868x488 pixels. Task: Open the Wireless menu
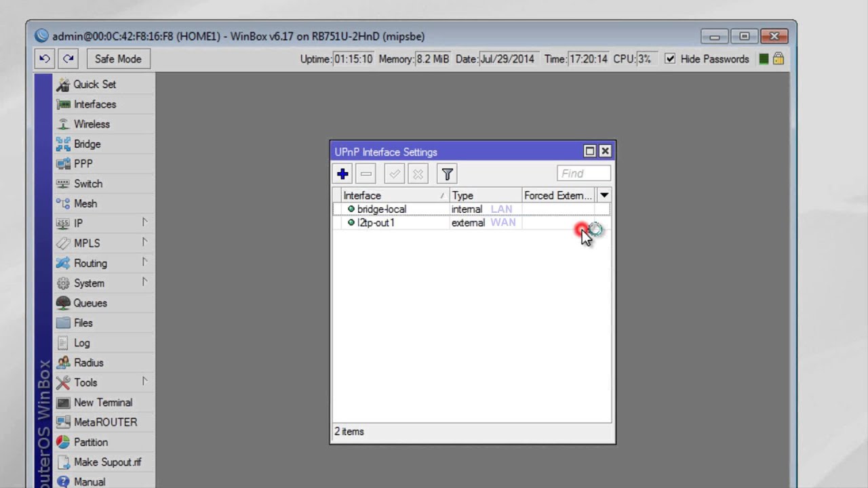[x=92, y=124]
